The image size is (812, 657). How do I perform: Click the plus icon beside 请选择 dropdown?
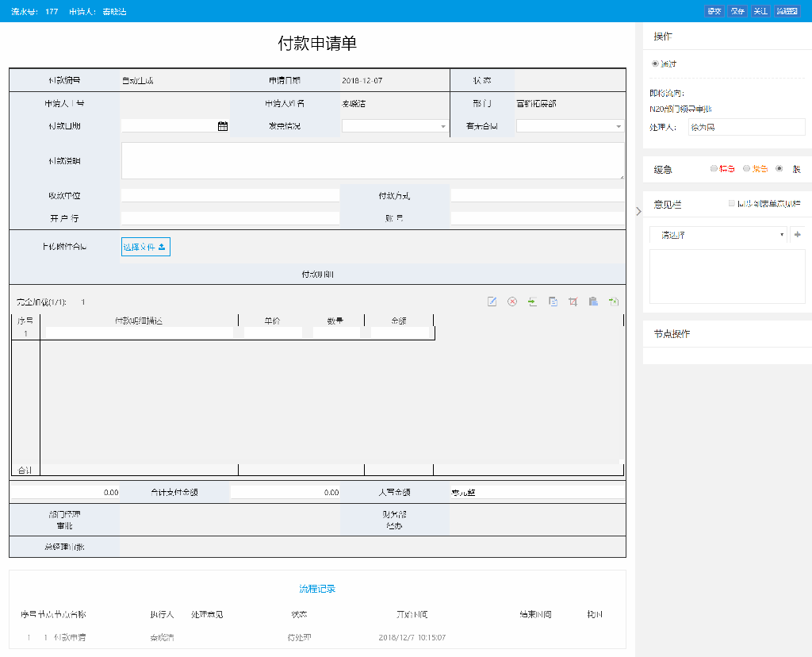798,235
